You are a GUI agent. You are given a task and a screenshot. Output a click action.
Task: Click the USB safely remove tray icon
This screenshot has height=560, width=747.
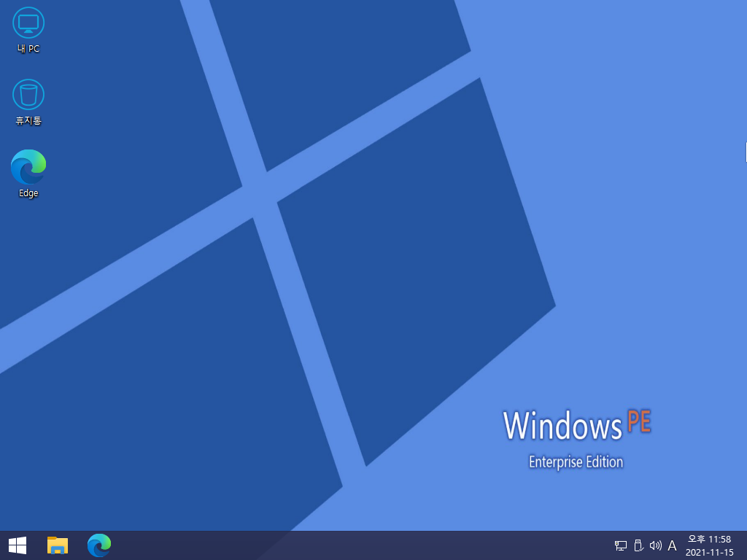(x=639, y=545)
